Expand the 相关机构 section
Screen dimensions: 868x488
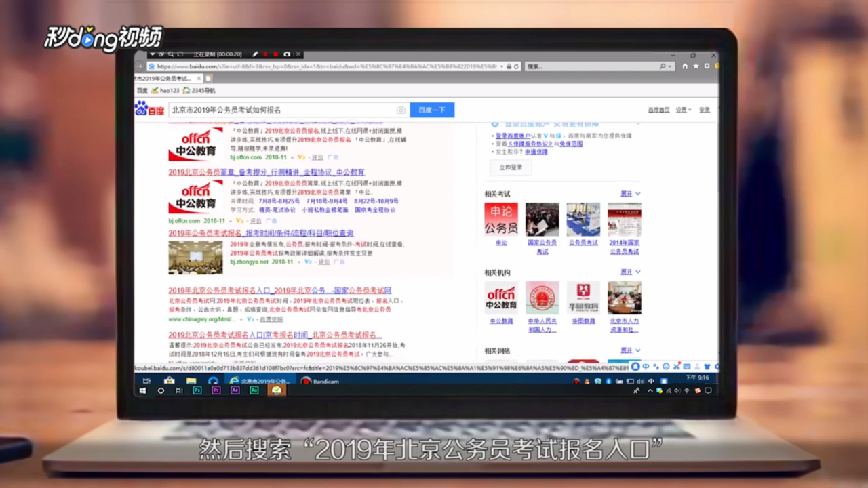(x=627, y=272)
